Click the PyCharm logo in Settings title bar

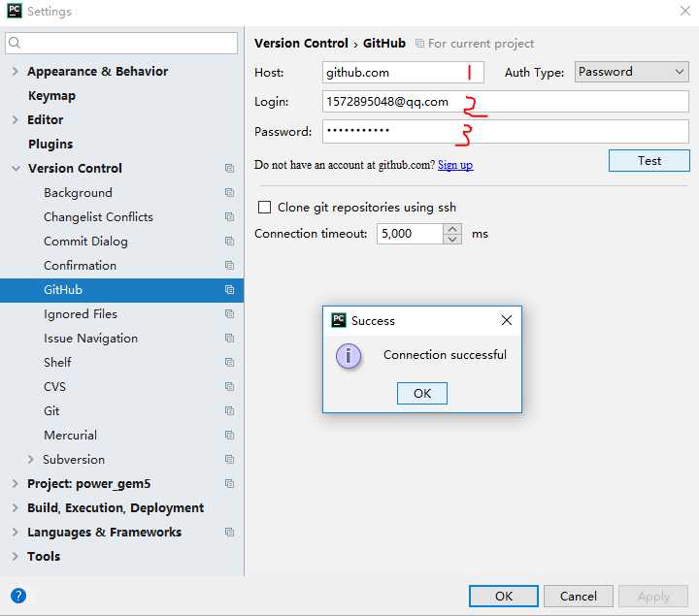click(x=15, y=11)
